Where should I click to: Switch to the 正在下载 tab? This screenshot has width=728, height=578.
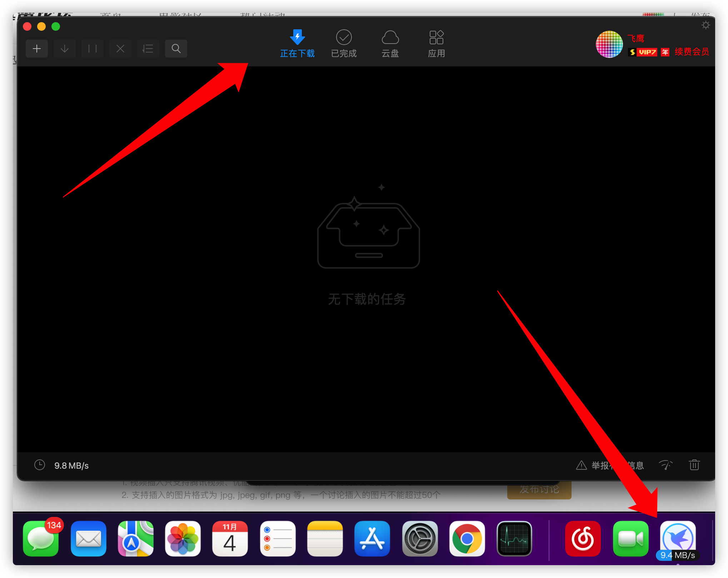pos(297,44)
